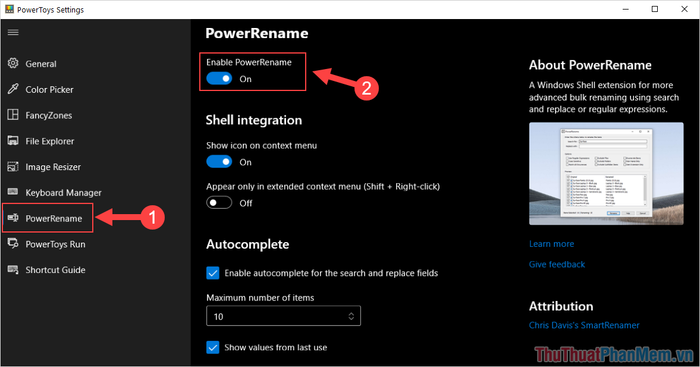Viewport: 700px width, 367px height.
Task: Click the General gear icon
Action: pyautogui.click(x=13, y=63)
